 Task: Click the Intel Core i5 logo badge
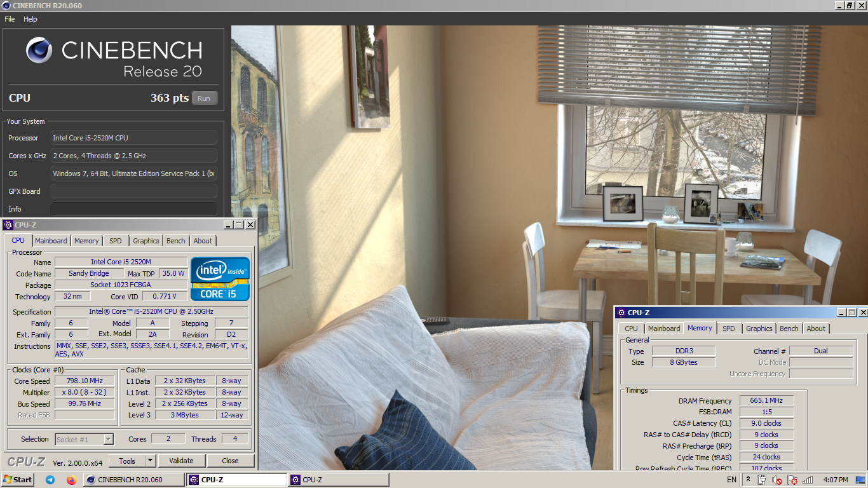[x=220, y=279]
